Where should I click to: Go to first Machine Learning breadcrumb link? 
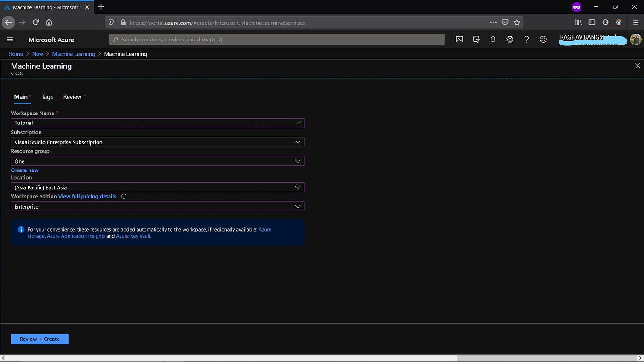[x=74, y=54]
